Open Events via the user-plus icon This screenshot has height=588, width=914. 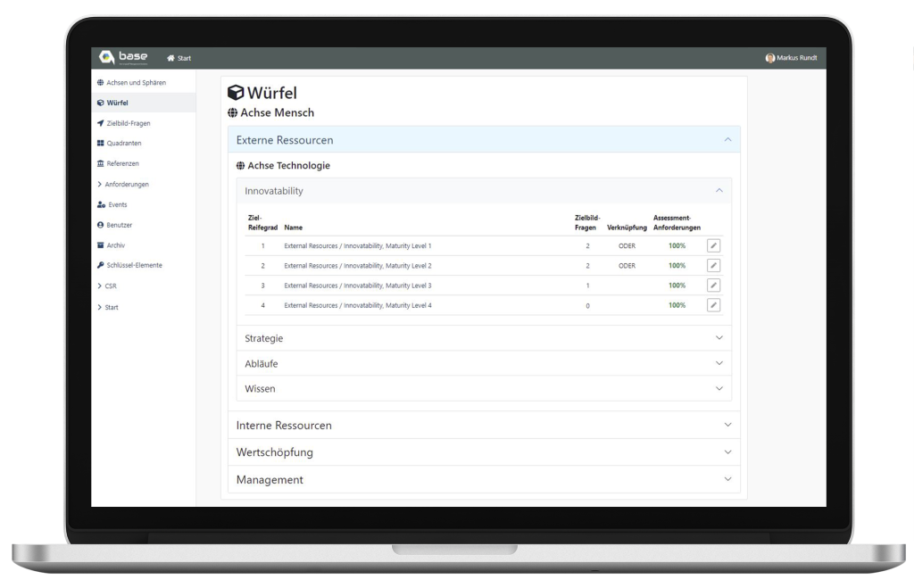(101, 204)
